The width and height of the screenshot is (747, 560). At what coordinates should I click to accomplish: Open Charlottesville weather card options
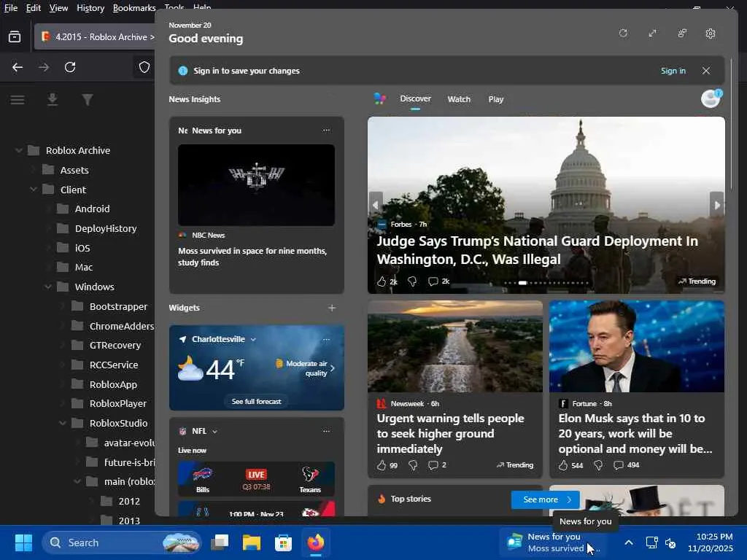click(x=326, y=340)
